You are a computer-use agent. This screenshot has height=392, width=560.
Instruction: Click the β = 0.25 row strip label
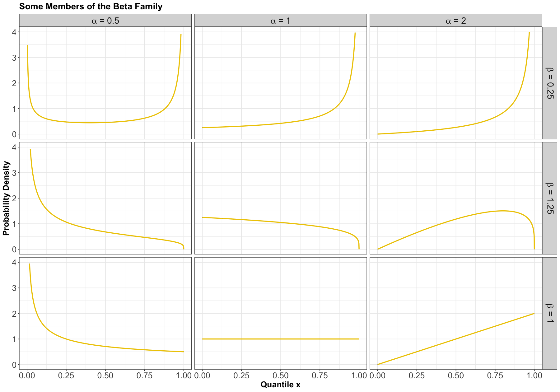(x=549, y=83)
